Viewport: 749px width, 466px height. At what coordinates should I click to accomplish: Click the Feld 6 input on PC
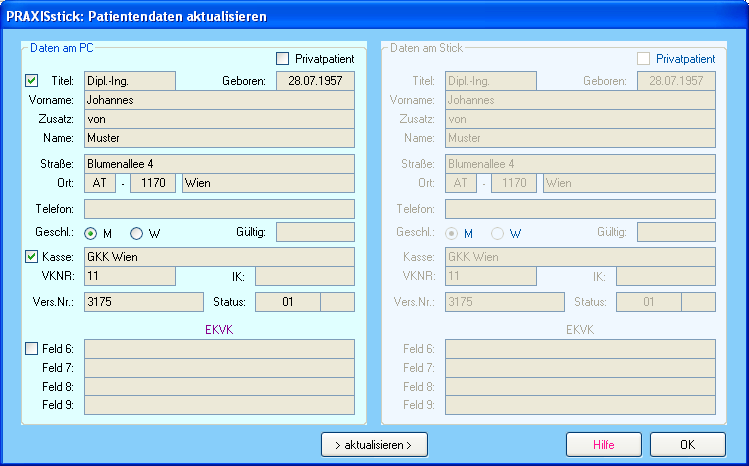point(219,349)
